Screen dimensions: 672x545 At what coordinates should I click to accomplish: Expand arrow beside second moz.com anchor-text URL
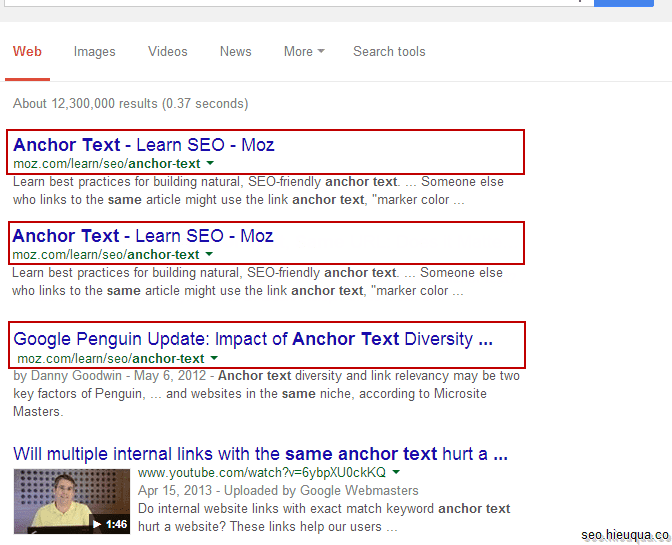[209, 254]
